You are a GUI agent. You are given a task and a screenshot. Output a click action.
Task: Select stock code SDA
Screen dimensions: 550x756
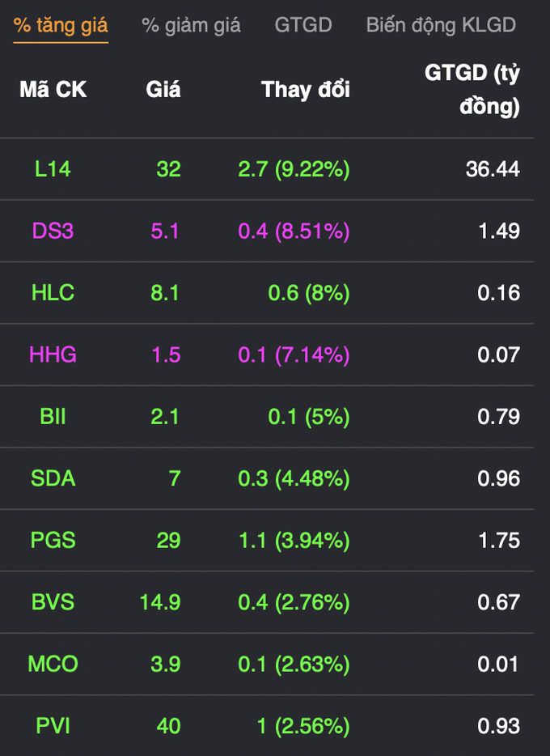click(53, 478)
